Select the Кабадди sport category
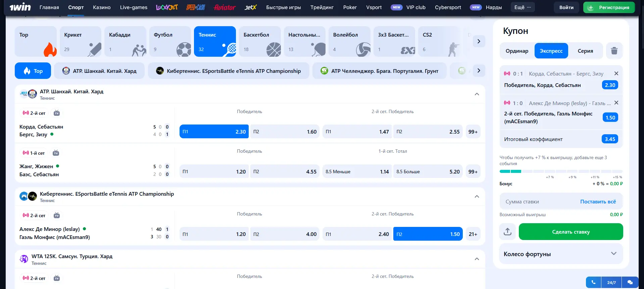The height and width of the screenshot is (289, 644). tap(125, 41)
